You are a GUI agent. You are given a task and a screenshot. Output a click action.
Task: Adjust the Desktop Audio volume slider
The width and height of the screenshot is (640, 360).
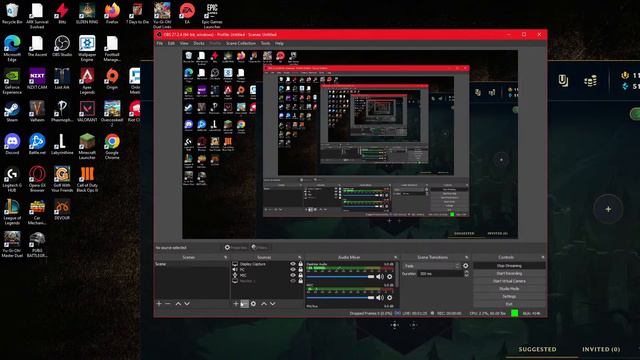(x=340, y=277)
